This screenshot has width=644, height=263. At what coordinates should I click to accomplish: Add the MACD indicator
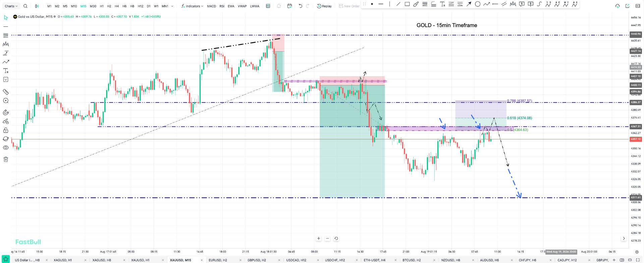[x=211, y=6]
